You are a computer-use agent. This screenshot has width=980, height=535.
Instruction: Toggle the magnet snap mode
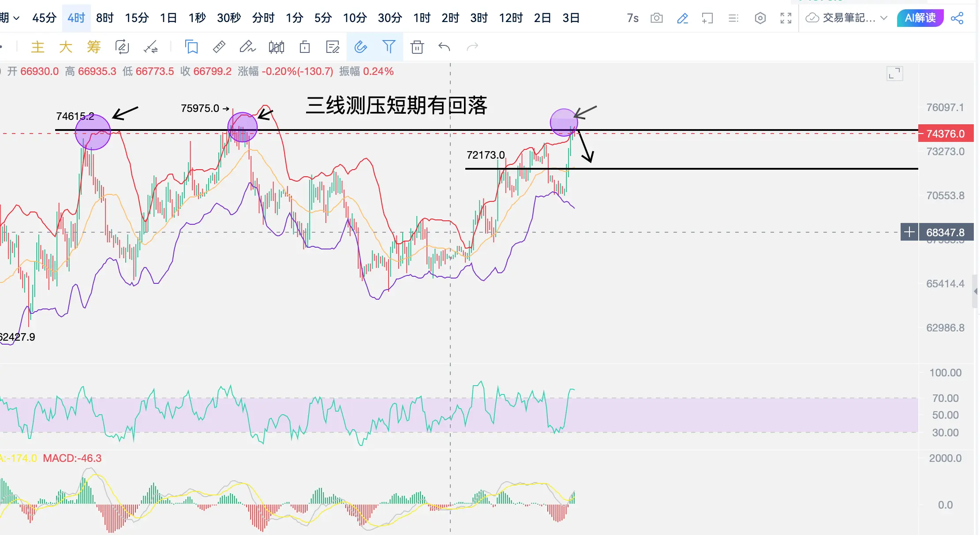[361, 47]
